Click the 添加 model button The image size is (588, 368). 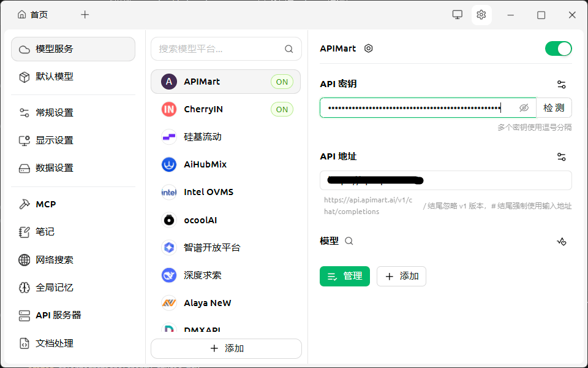[x=401, y=277]
